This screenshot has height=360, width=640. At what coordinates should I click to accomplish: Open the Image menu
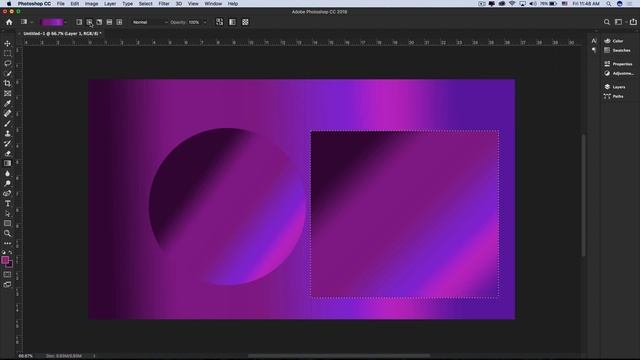pos(91,4)
